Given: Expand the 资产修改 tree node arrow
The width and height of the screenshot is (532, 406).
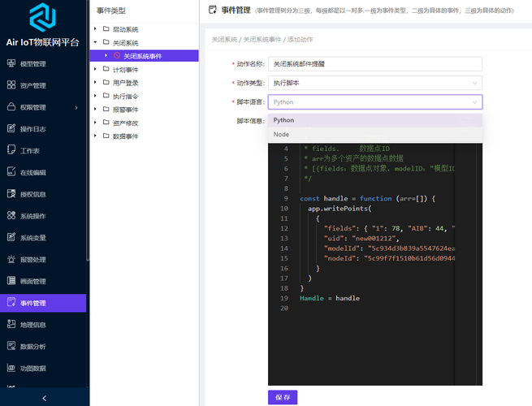Looking at the screenshot, I should [x=95, y=123].
